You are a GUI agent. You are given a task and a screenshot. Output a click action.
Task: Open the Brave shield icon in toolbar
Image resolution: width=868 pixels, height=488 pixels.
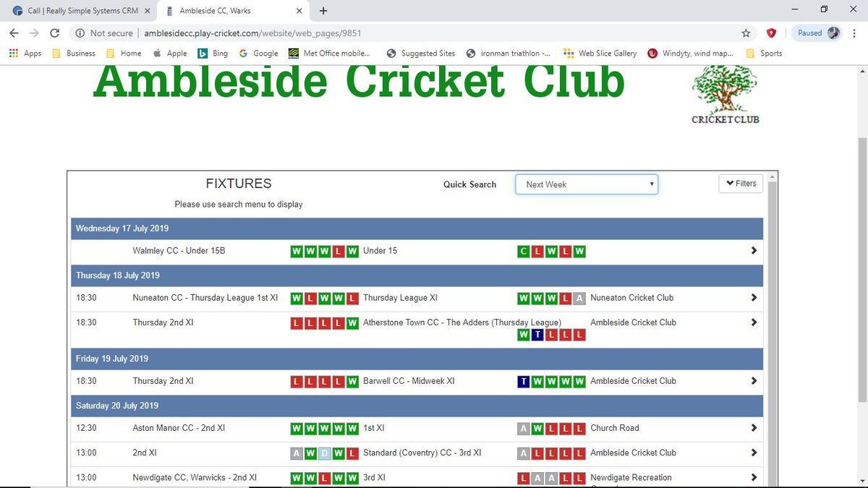pos(771,33)
